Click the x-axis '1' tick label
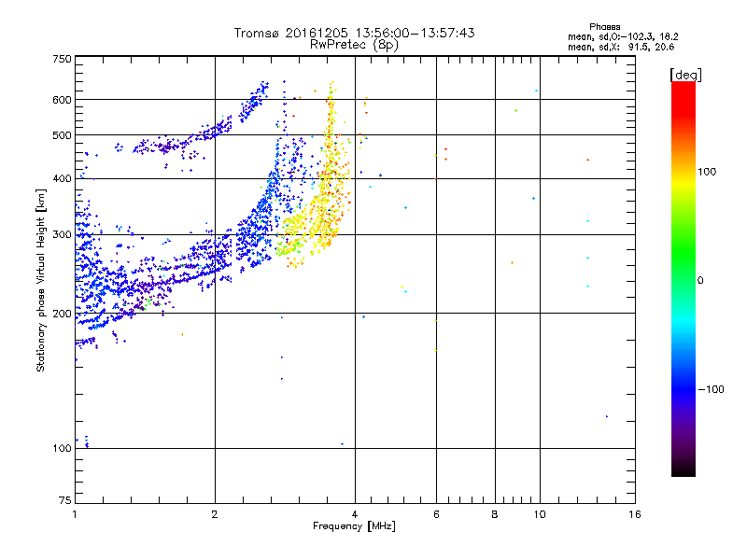This screenshot has width=747, height=560. pos(75,514)
